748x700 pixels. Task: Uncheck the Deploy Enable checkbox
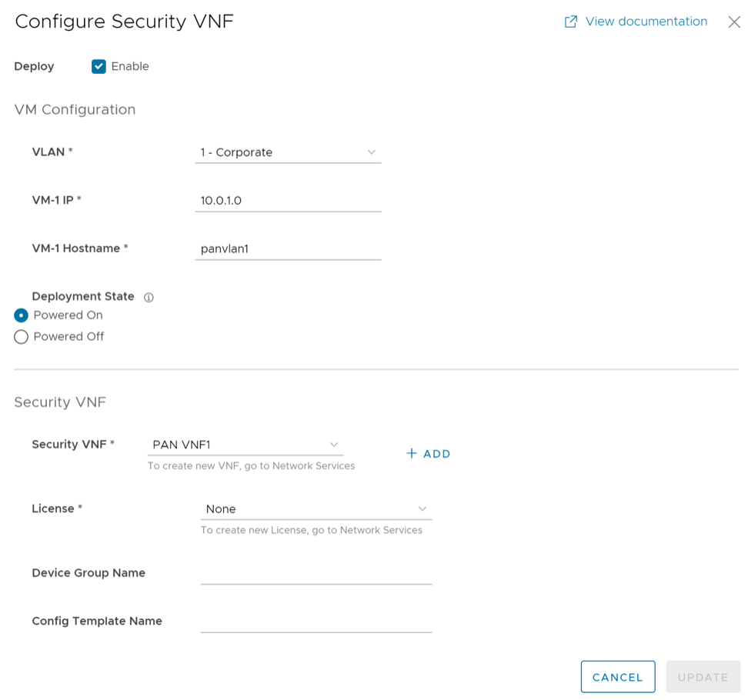(x=99, y=67)
